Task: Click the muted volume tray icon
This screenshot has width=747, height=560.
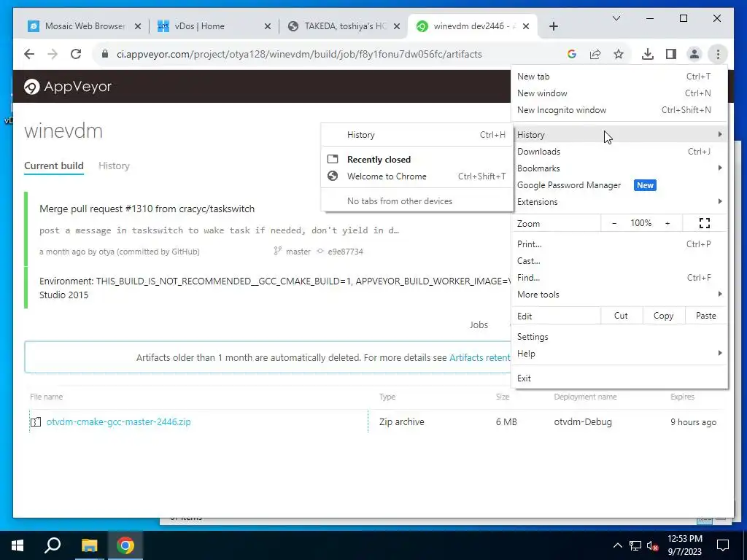Action: pos(652,545)
